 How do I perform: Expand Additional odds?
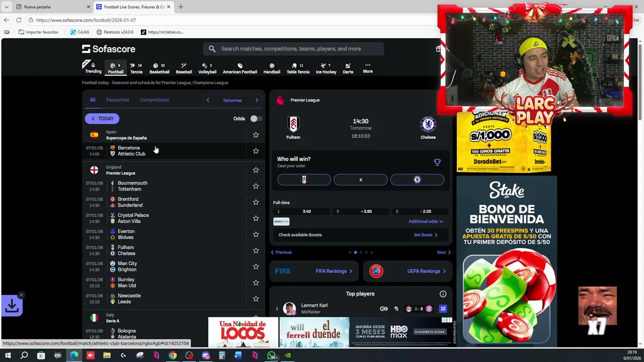pos(426,221)
